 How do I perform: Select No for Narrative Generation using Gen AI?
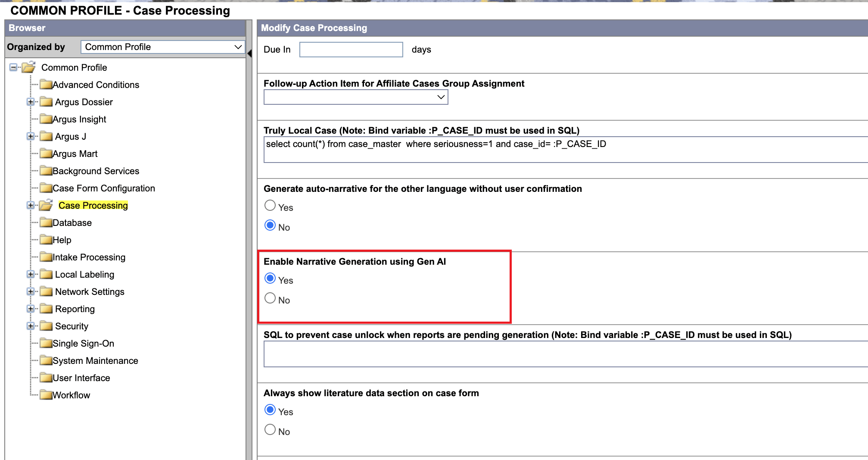coord(270,298)
